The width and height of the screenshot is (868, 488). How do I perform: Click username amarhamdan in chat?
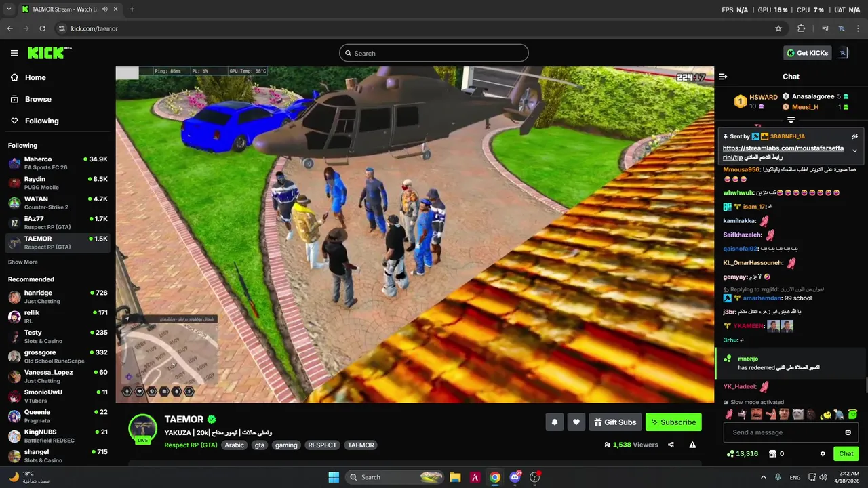point(761,298)
